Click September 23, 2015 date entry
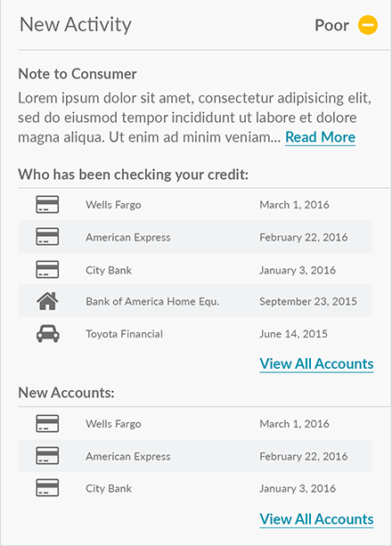Image resolution: width=392 pixels, height=546 pixels. pos(308,301)
